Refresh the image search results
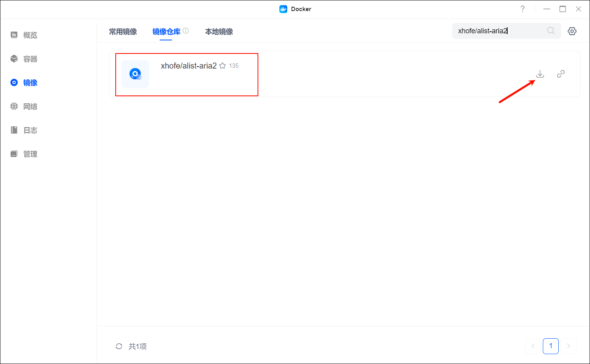 coord(119,346)
